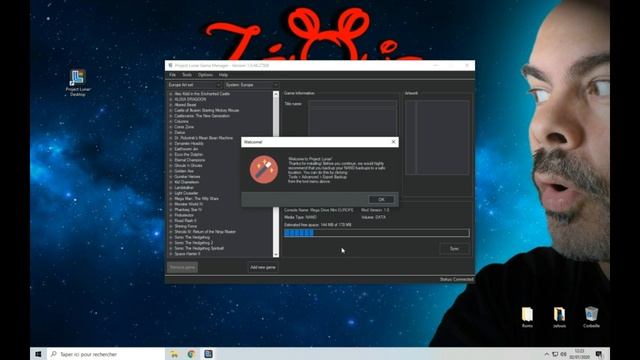Open the Help menu
The image size is (640, 360).
point(223,75)
